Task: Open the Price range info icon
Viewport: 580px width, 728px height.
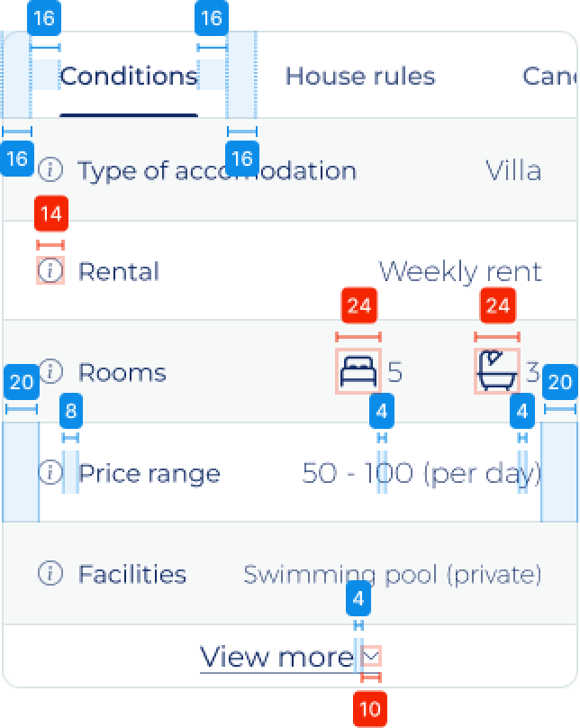Action: click(51, 472)
